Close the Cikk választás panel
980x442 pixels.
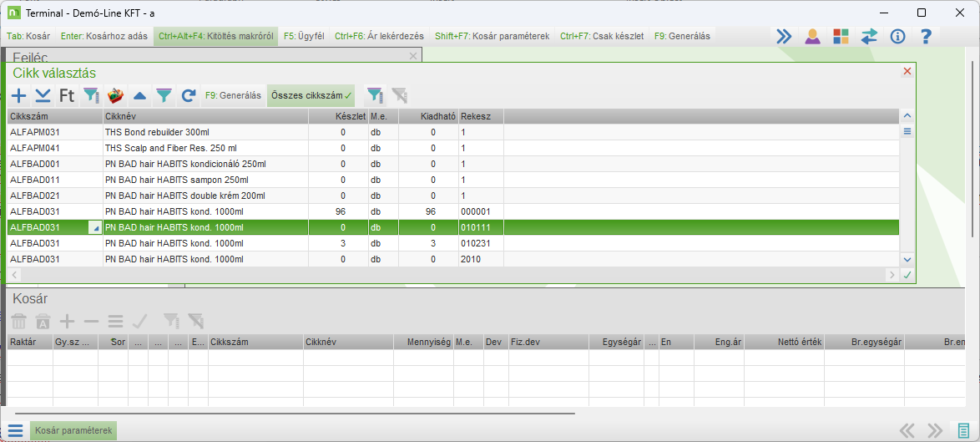[x=907, y=71]
